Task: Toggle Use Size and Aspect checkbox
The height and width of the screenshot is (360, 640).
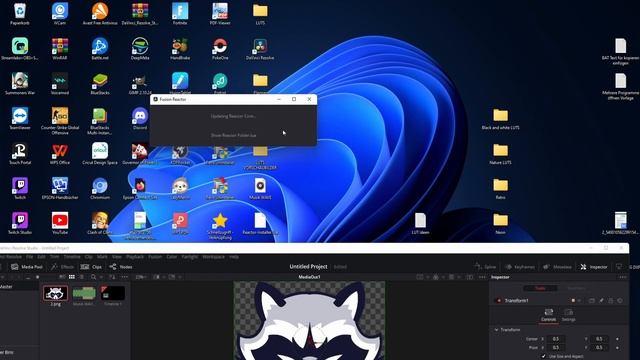Action: pyautogui.click(x=543, y=356)
